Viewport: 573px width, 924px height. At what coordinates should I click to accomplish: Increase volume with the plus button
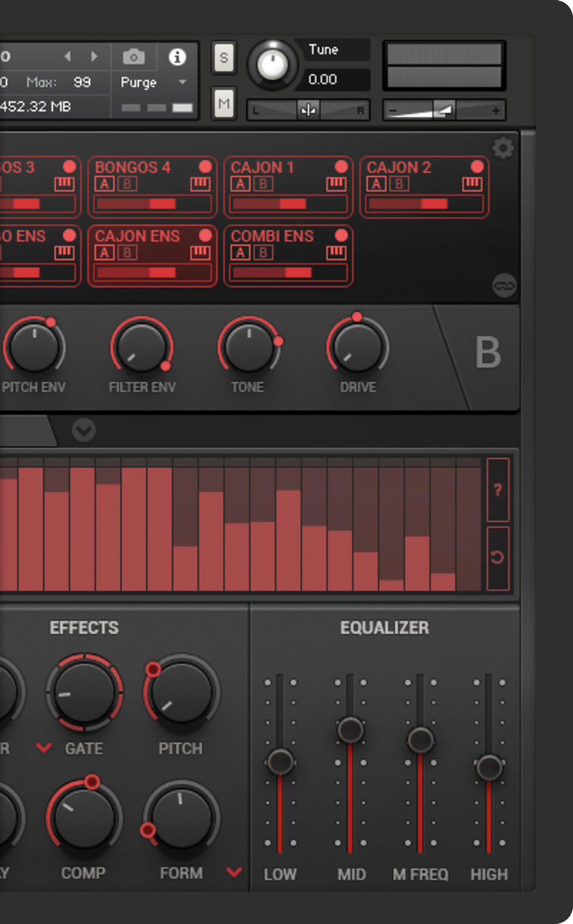[496, 111]
